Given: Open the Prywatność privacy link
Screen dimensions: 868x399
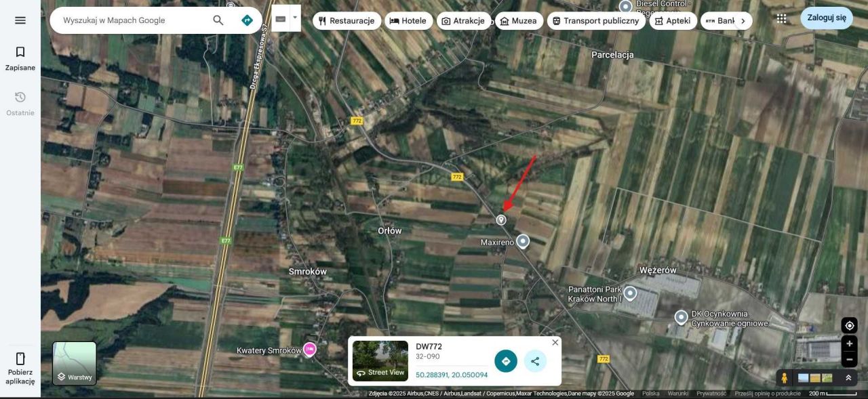Looking at the screenshot, I should coord(711,394).
